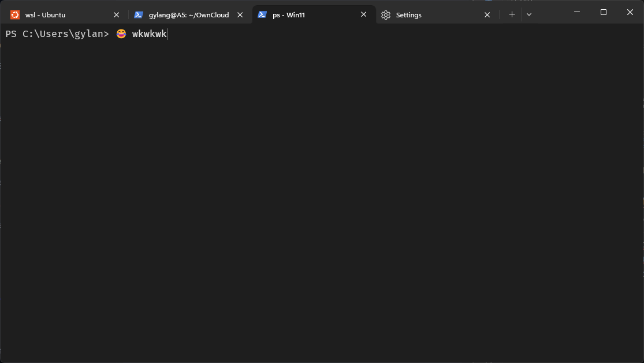Screen dimensions: 644x363
Task: Click the PS C:\Users\gylan> prompt text
Action: [57, 34]
